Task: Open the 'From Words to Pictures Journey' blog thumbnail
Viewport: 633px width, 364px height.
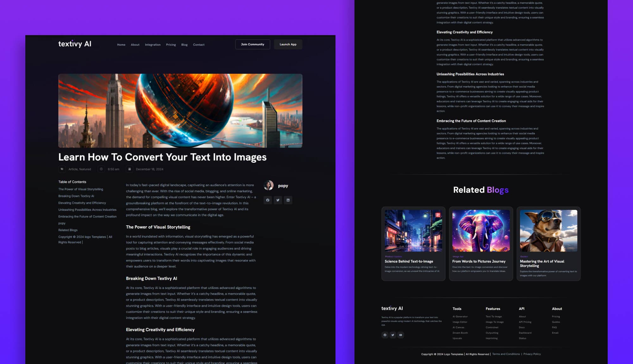Action: coord(480,231)
